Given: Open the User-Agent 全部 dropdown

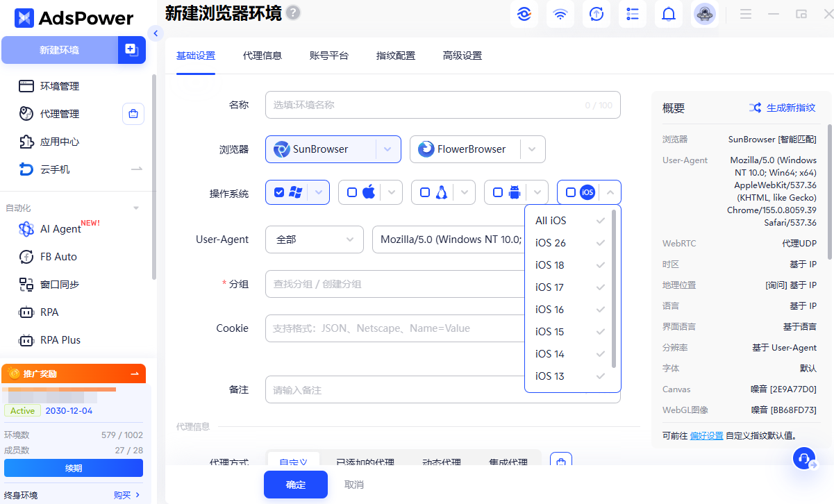Looking at the screenshot, I should [315, 240].
